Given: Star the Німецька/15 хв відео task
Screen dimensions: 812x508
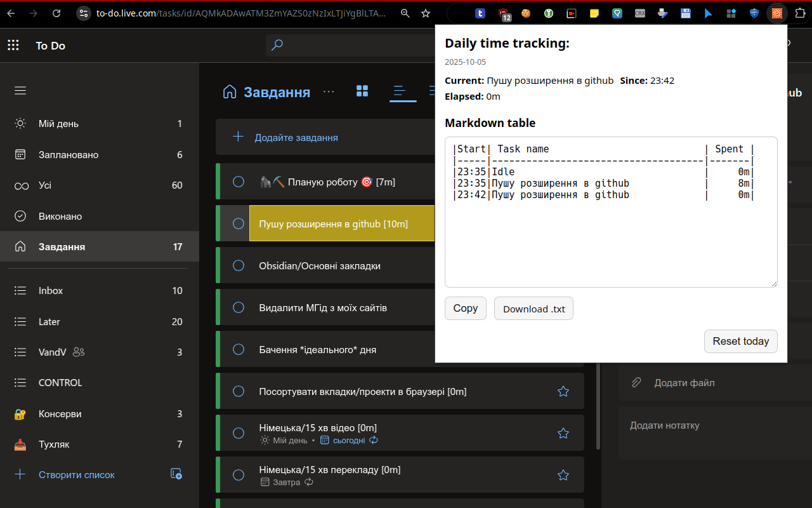Looking at the screenshot, I should point(563,433).
